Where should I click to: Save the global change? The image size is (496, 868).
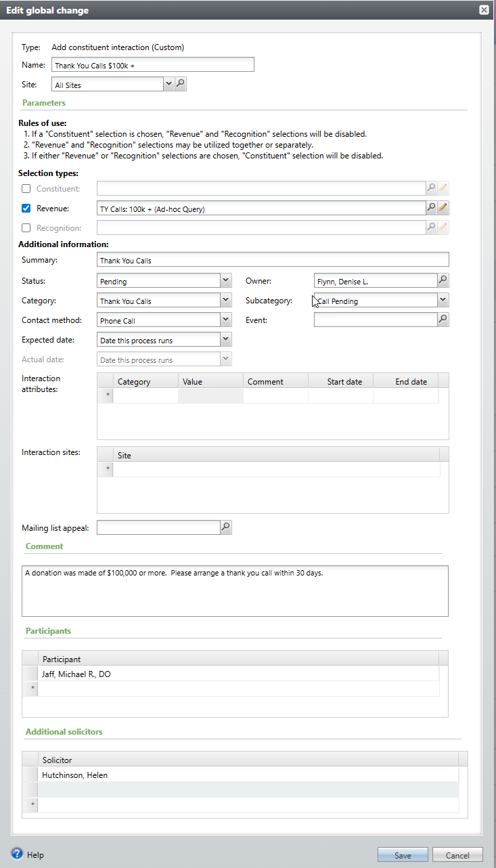(x=403, y=855)
